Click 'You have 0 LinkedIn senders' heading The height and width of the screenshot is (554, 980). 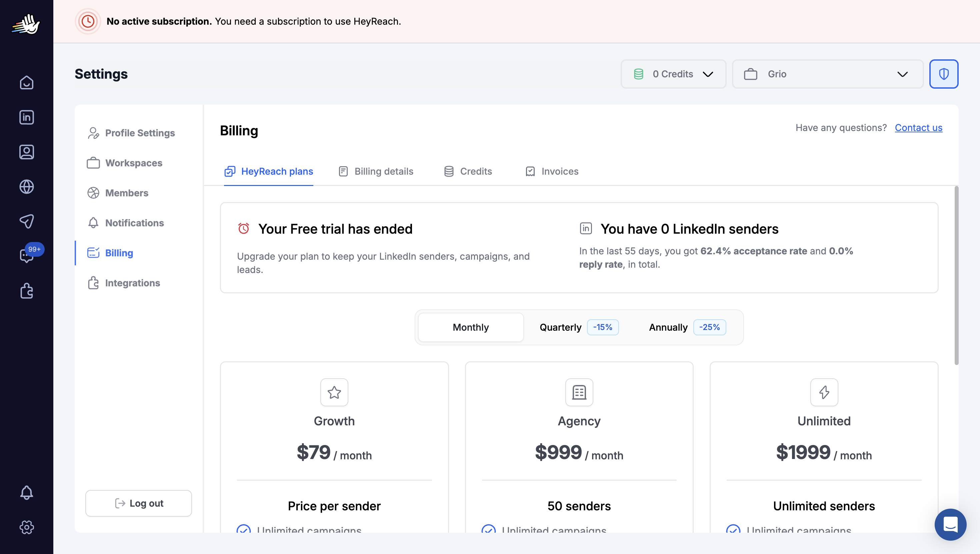coord(689,229)
